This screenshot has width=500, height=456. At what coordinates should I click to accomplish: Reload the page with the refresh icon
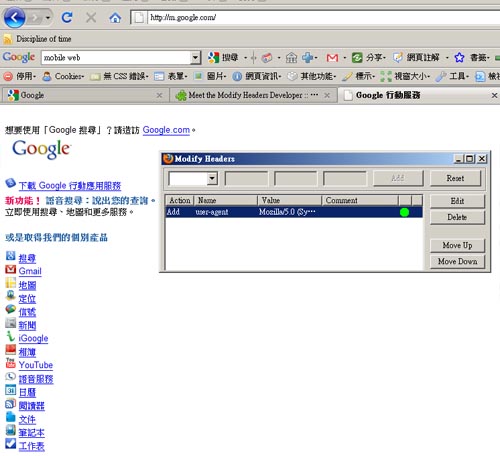[x=67, y=17]
